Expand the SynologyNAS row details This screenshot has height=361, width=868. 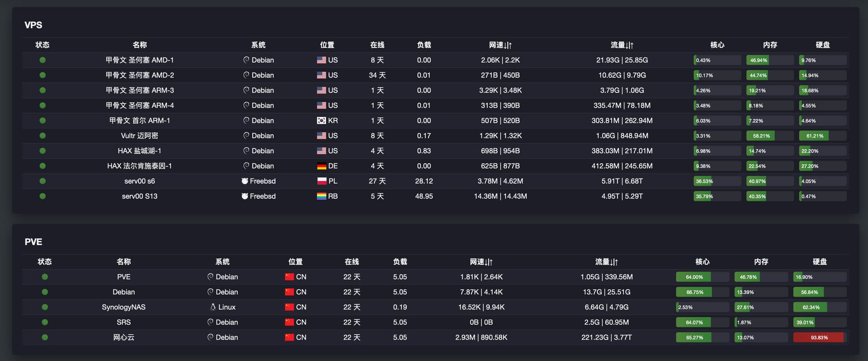[x=435, y=307]
